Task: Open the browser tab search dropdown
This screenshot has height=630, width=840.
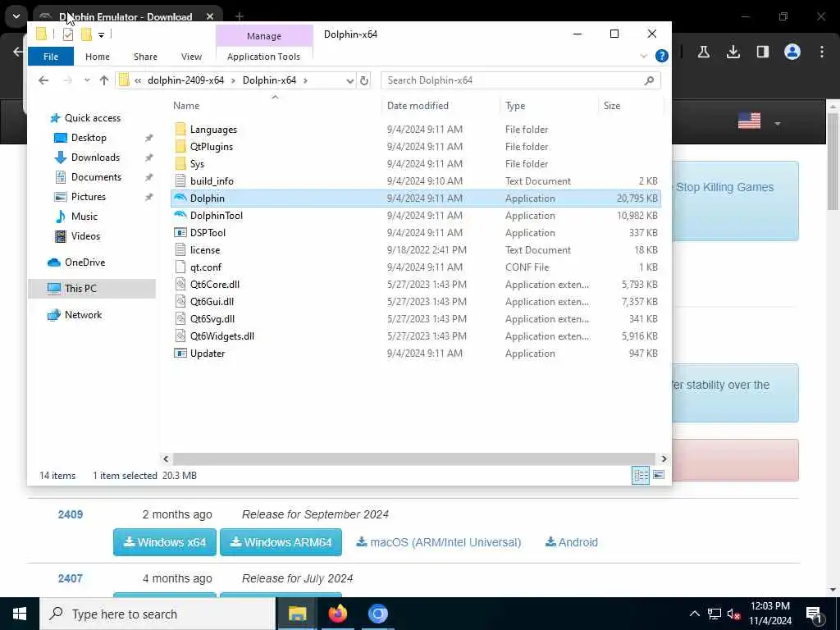Action: 16,16
